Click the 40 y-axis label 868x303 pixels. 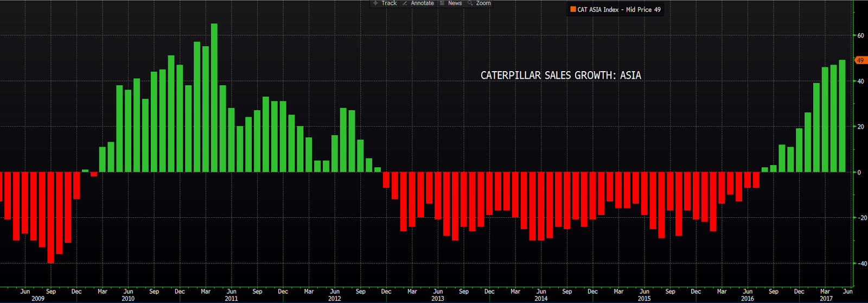(x=860, y=81)
